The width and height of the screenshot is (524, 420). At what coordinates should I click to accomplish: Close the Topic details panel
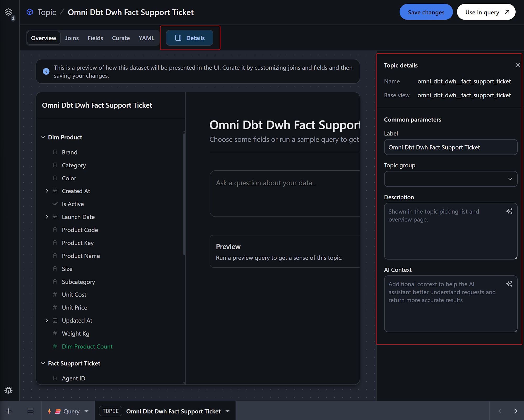(517, 65)
